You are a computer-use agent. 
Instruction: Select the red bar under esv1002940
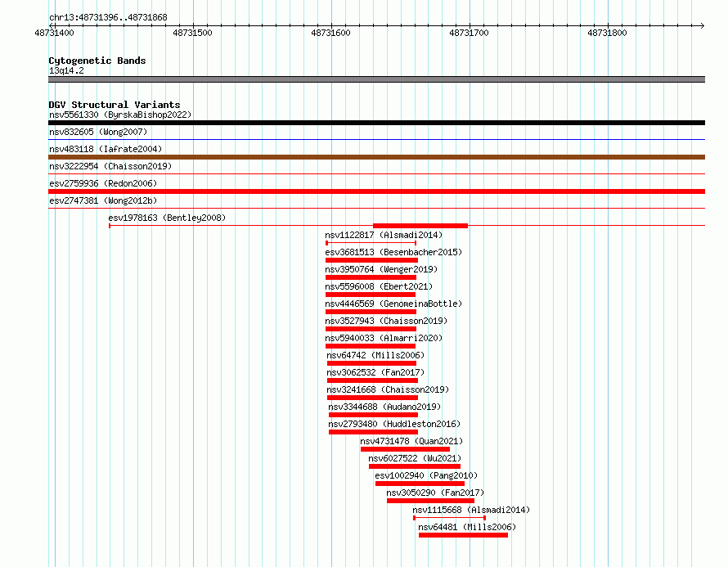point(420,484)
